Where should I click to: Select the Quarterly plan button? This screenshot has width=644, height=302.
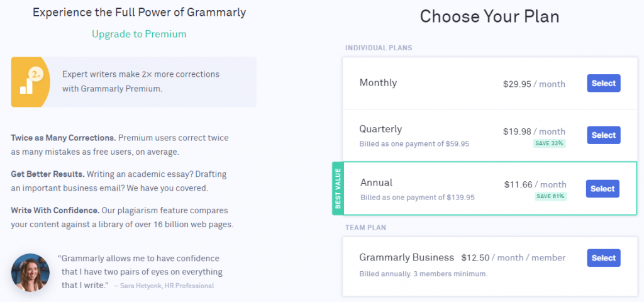click(x=603, y=135)
